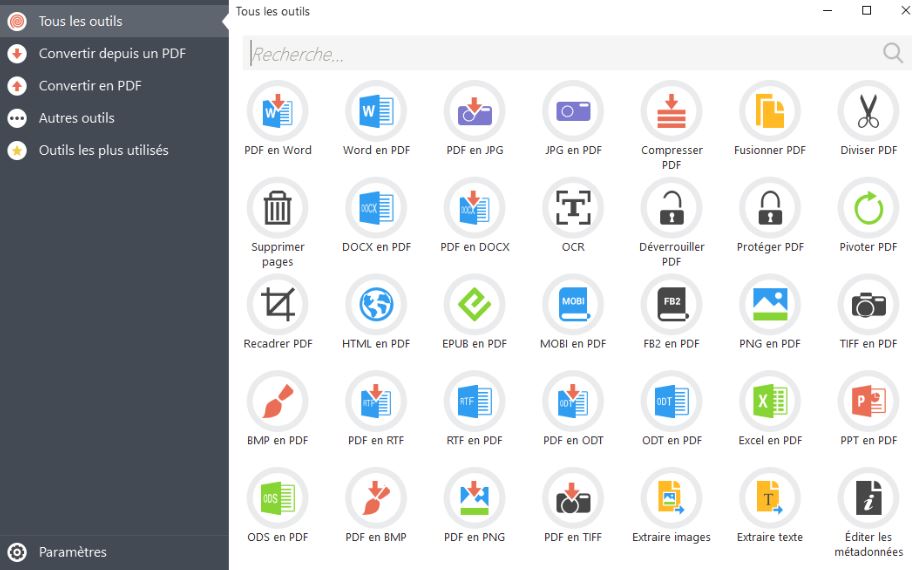Select TIFF en PDF camera tool
The image size is (923, 570).
point(868,304)
